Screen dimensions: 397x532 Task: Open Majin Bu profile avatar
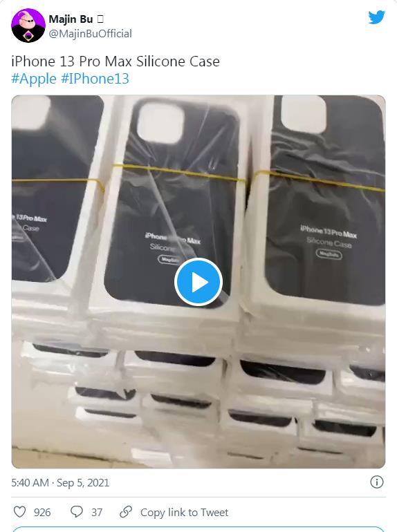click(x=28, y=26)
